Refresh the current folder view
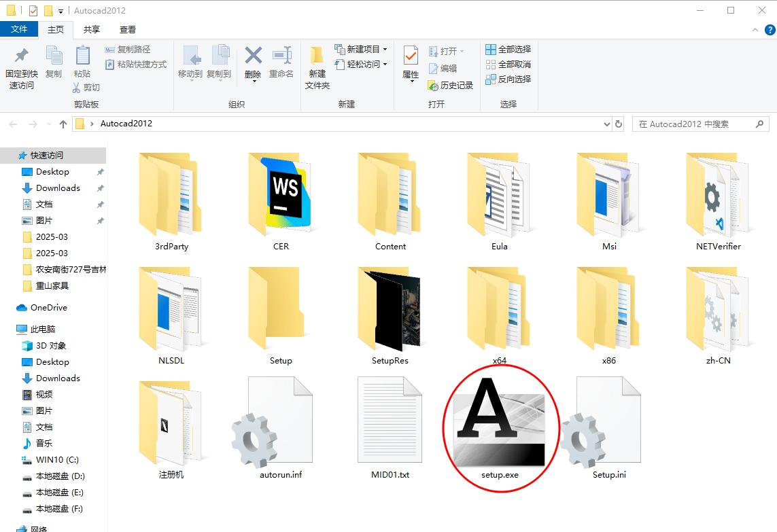The width and height of the screenshot is (777, 532). click(619, 124)
